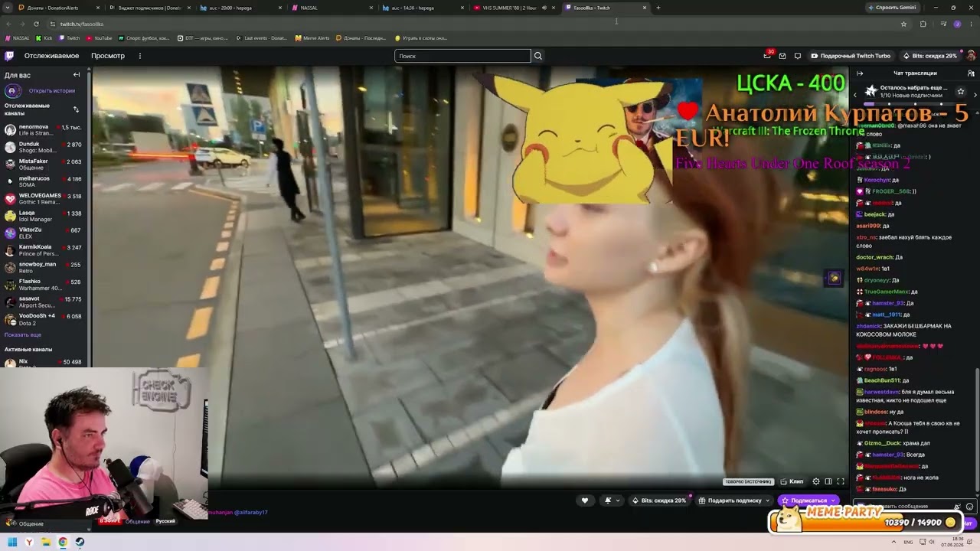Open the Chrome profile avatar
This screenshot has width=980, height=551.
(957, 24)
